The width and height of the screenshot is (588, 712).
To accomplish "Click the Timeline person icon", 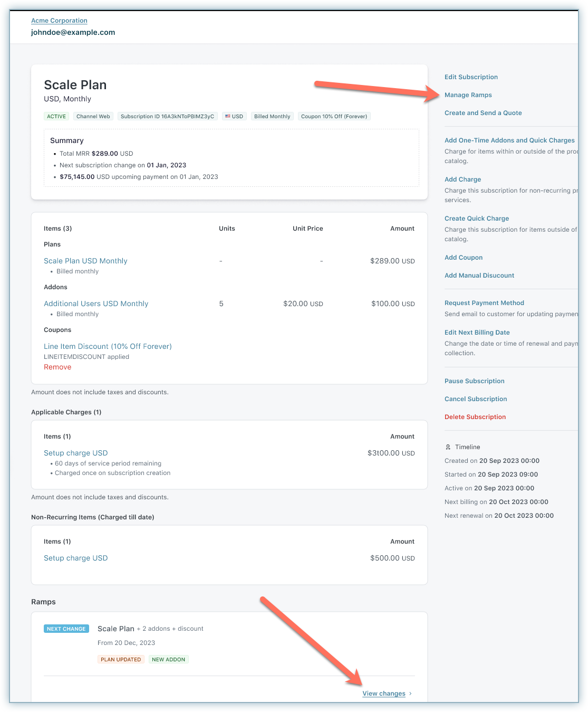I will (x=448, y=447).
